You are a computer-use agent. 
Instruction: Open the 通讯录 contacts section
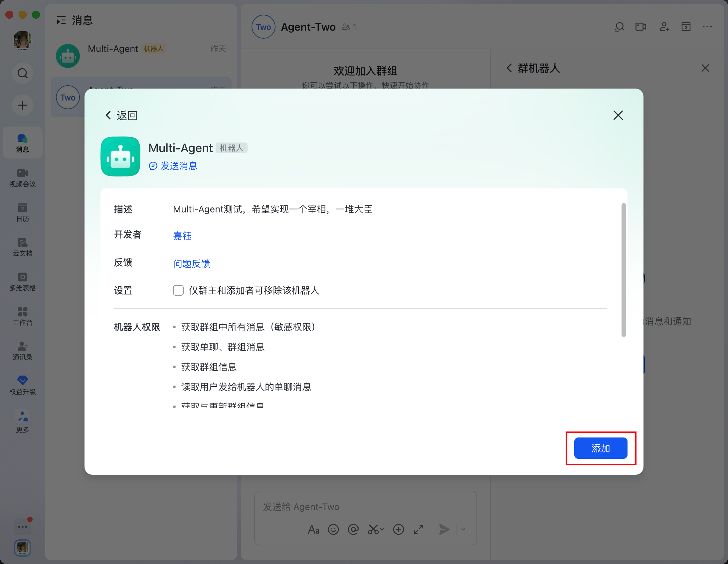[22, 351]
